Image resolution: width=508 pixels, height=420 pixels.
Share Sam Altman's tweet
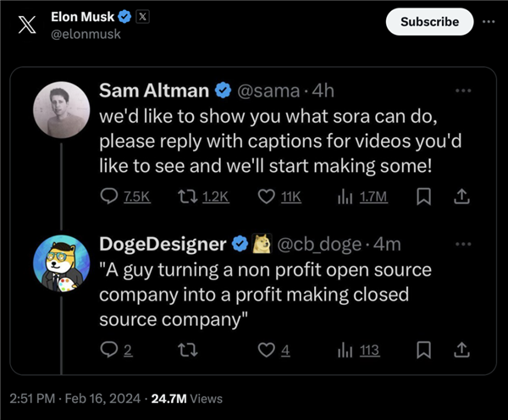pyautogui.click(x=462, y=196)
